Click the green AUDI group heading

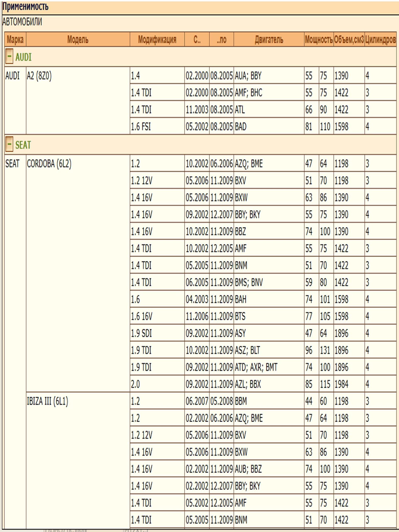click(x=23, y=57)
